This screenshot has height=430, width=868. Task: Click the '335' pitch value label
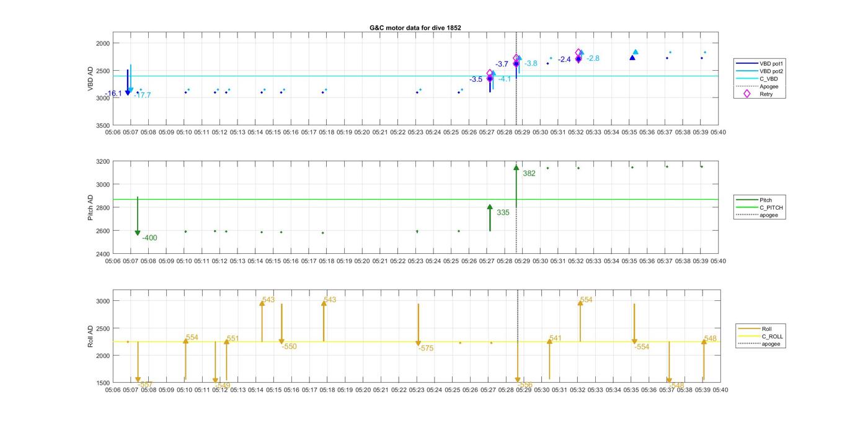click(503, 212)
